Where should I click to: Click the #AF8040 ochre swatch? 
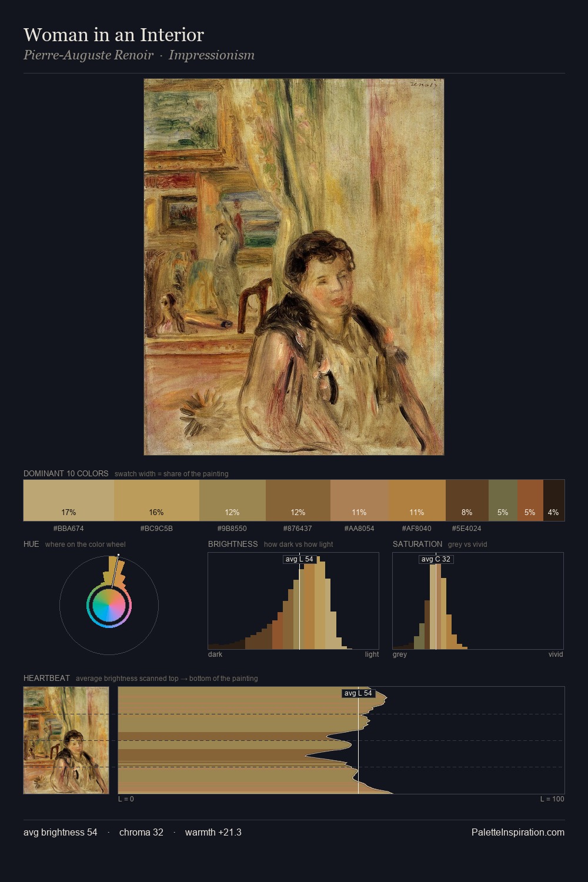point(417,500)
